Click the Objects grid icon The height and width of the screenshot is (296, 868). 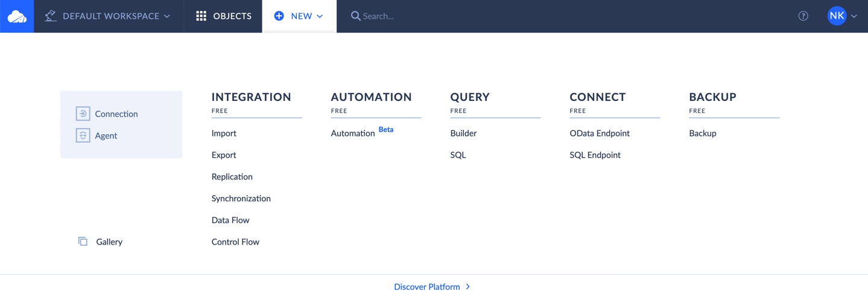coord(201,16)
